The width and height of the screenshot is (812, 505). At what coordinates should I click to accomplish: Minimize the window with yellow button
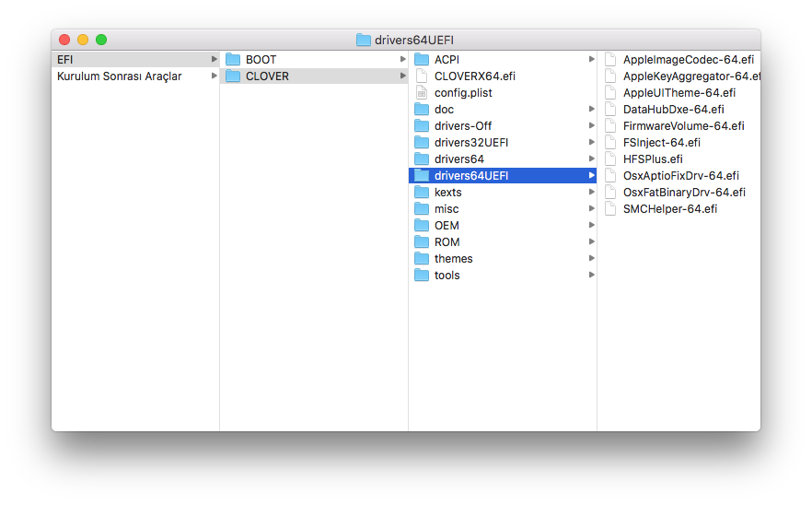(83, 40)
